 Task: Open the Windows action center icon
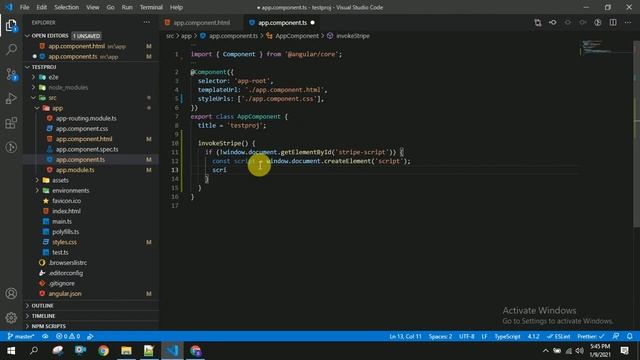pos(624,351)
